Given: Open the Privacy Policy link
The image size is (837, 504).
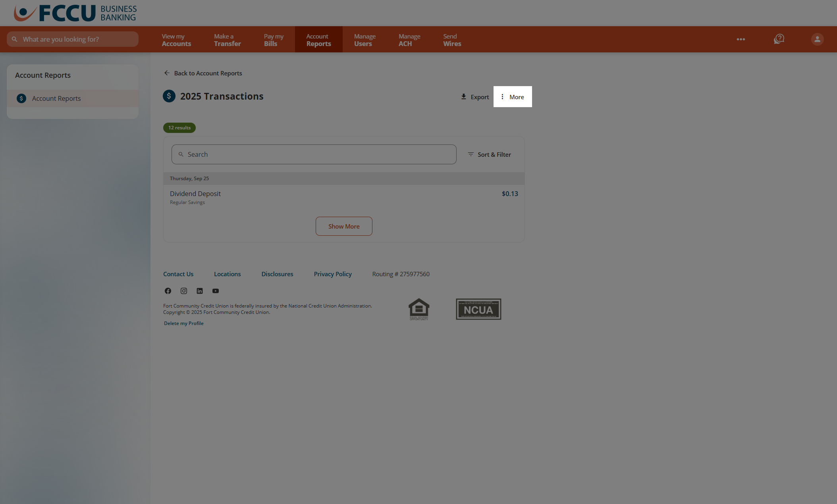Looking at the screenshot, I should tap(332, 274).
